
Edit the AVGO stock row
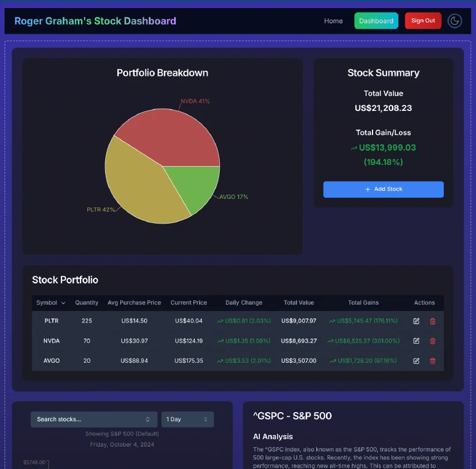(416, 360)
